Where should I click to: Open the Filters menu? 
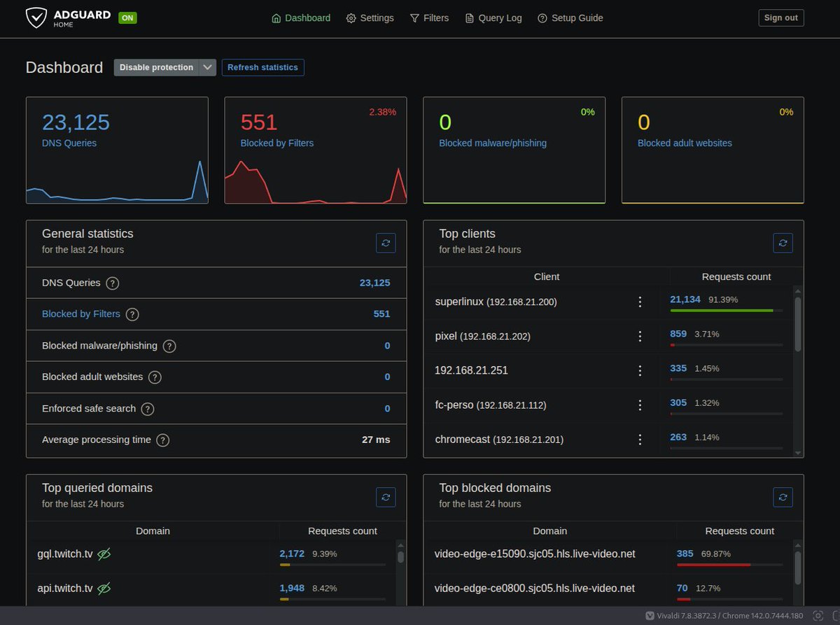coord(429,18)
